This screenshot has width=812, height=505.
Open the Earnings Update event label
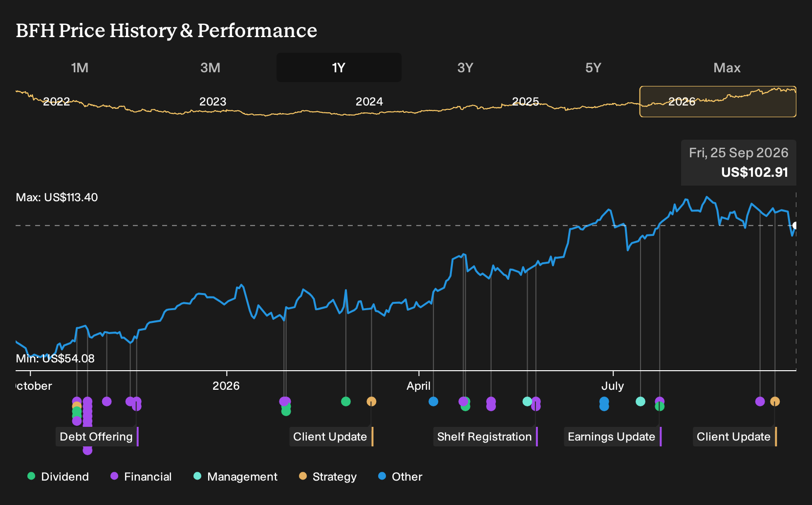click(x=612, y=437)
